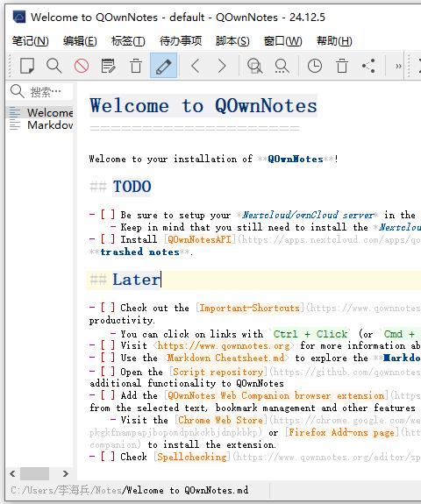The image size is (421, 504).
Task: Click the share note icon
Action: (x=368, y=66)
